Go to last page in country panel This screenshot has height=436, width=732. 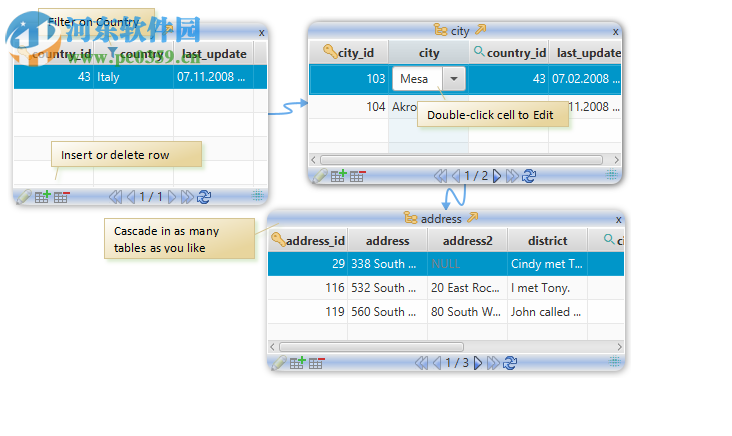coord(187,197)
